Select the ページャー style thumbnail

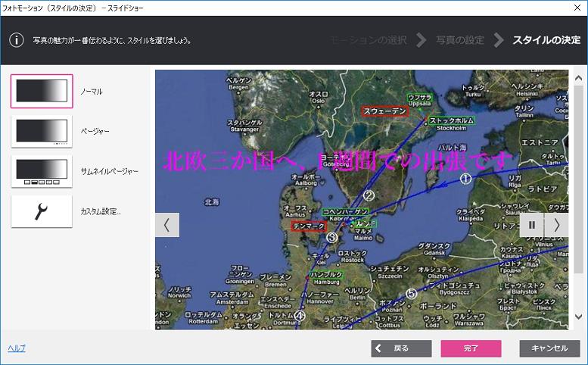pos(42,131)
